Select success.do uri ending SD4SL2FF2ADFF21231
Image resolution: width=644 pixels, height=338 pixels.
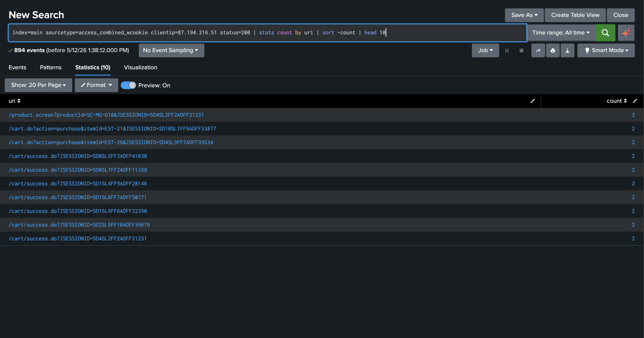(x=78, y=238)
